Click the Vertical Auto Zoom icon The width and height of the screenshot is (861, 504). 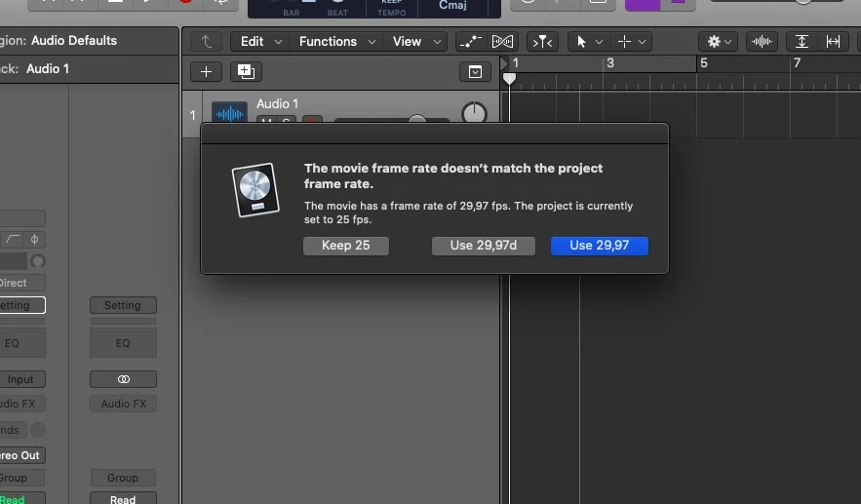(x=802, y=42)
